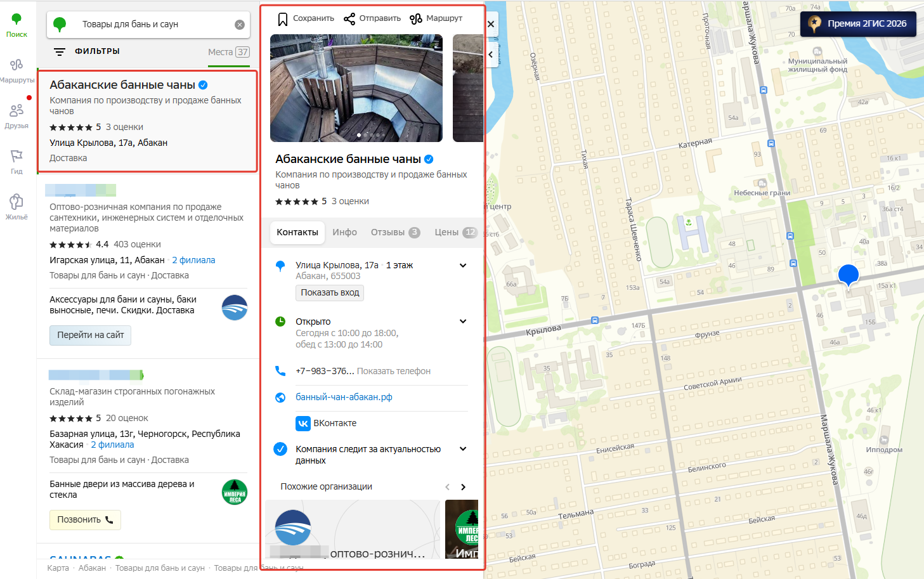This screenshot has height=579, width=924.
Task: Open Жильё in left sidebar
Action: pyautogui.click(x=16, y=208)
